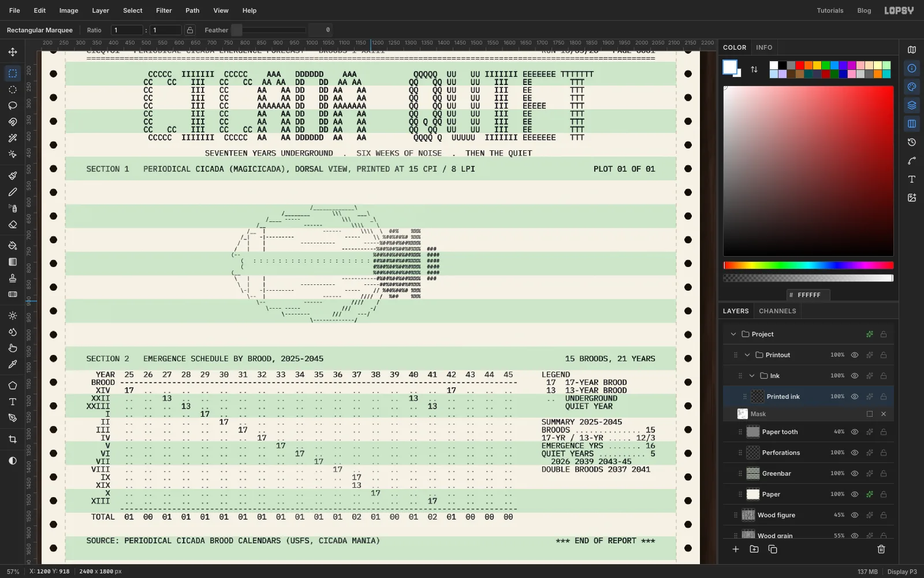Screen dimensions: 924x578
Task: Select the Eyedropper tool
Action: (13, 364)
